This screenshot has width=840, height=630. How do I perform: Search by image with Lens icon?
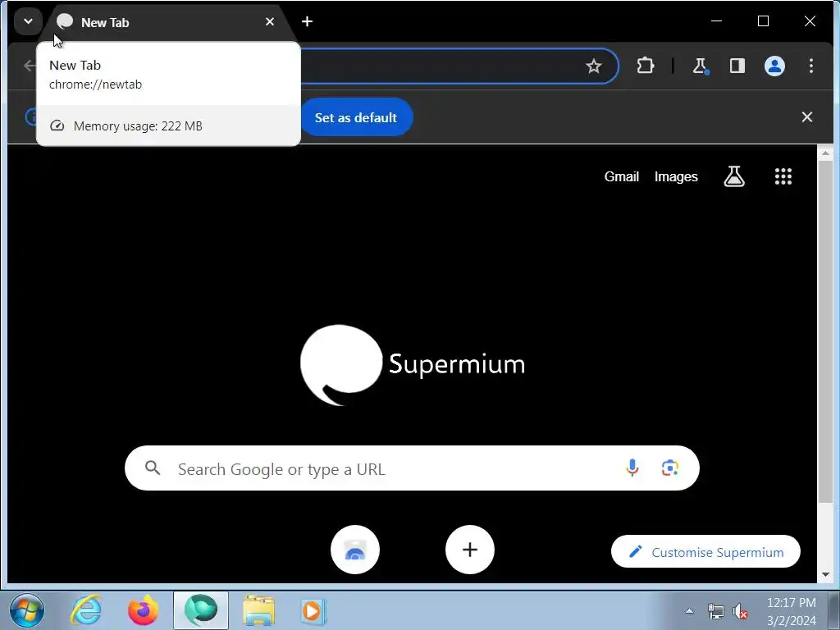(669, 468)
